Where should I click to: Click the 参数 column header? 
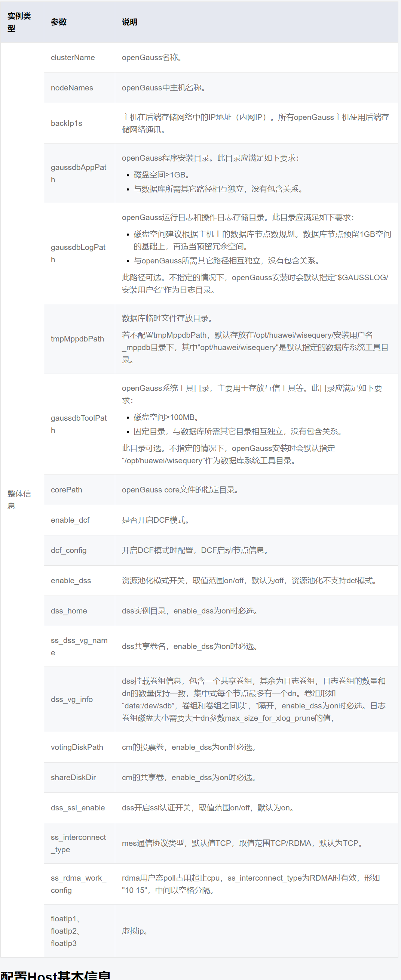pos(79,22)
